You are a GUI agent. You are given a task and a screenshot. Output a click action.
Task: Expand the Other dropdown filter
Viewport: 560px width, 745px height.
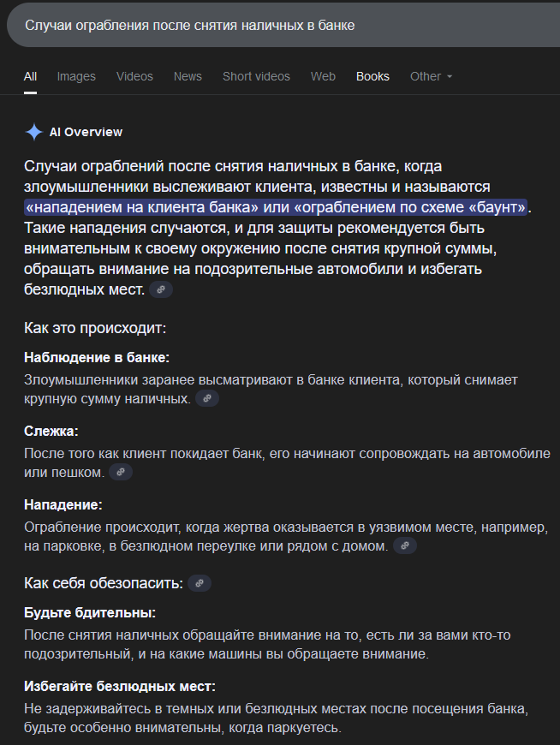click(x=431, y=76)
